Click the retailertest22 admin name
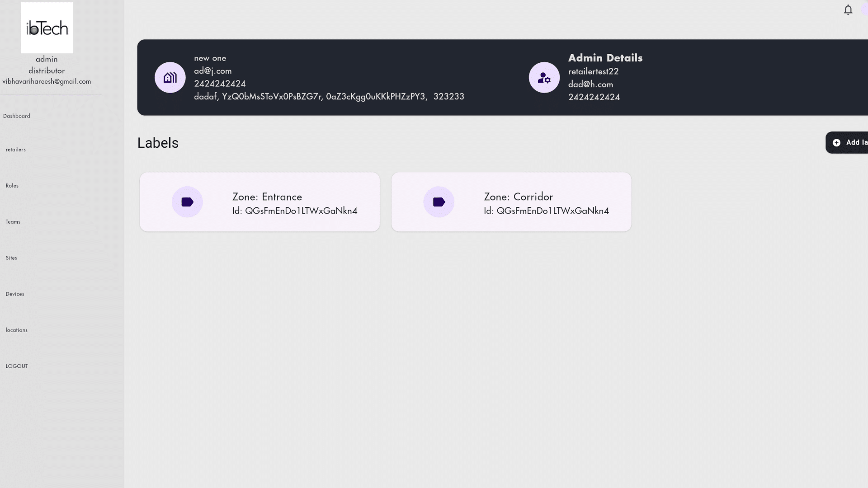Image resolution: width=868 pixels, height=488 pixels. click(x=594, y=71)
